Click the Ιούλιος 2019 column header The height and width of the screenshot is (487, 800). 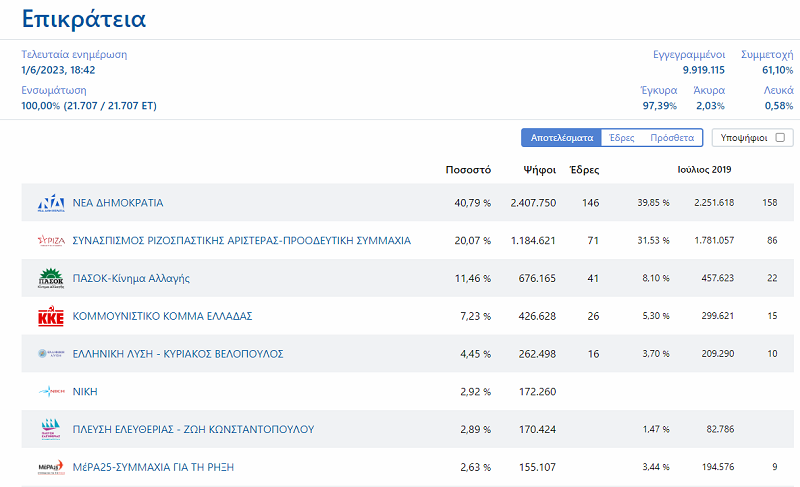click(704, 170)
